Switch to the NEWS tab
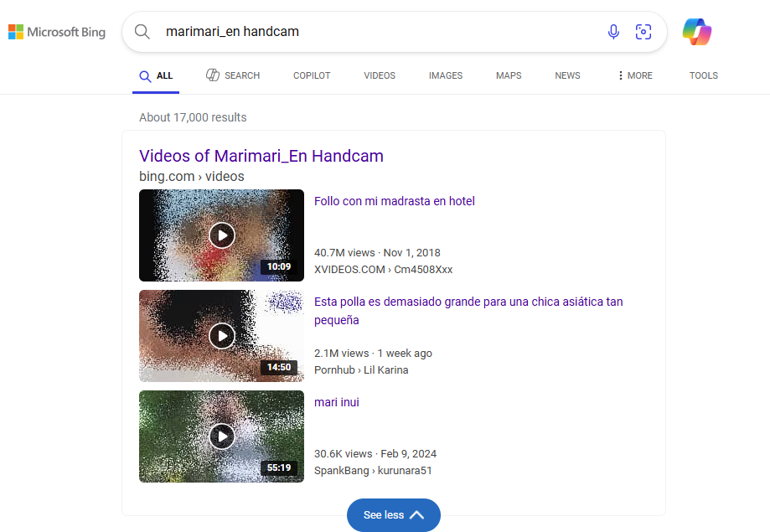This screenshot has height=532, width=770. [x=568, y=75]
